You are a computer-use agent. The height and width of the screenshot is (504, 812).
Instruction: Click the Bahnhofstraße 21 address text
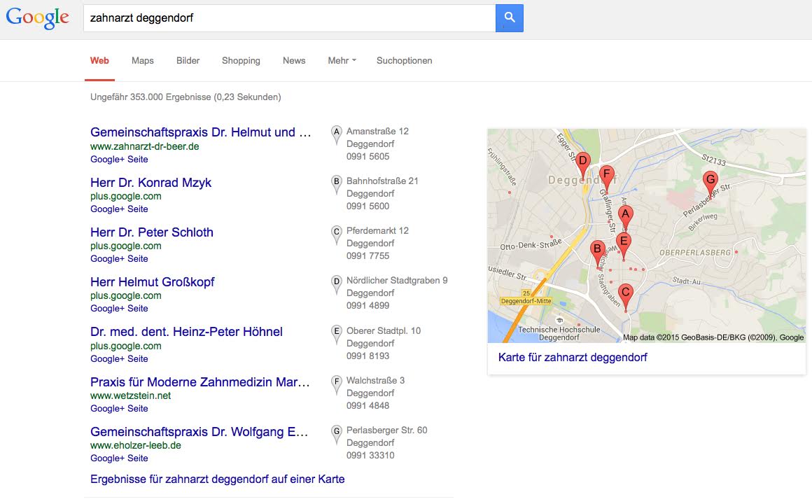(382, 181)
